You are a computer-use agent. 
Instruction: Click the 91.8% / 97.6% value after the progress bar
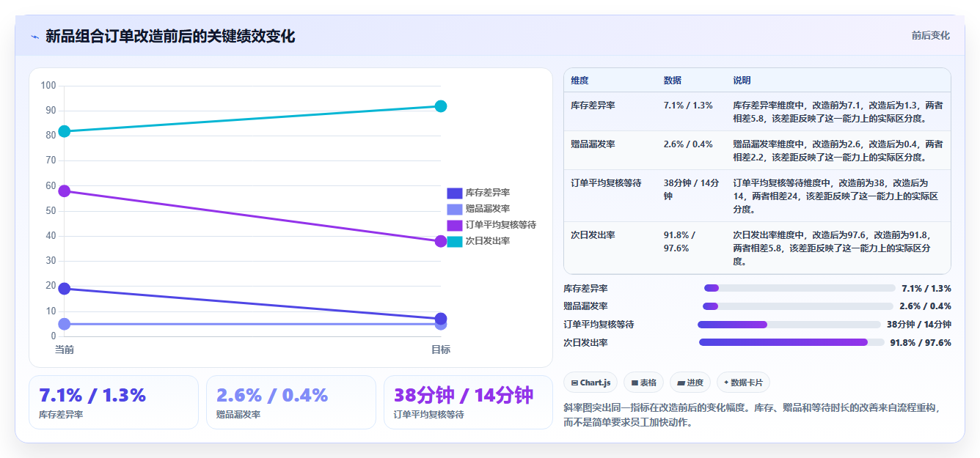921,342
